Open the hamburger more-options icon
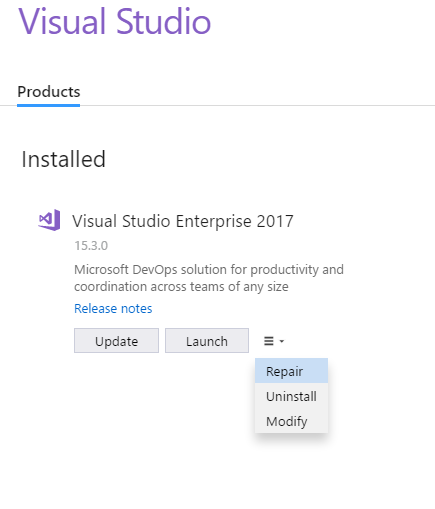The width and height of the screenshot is (435, 509). point(269,341)
